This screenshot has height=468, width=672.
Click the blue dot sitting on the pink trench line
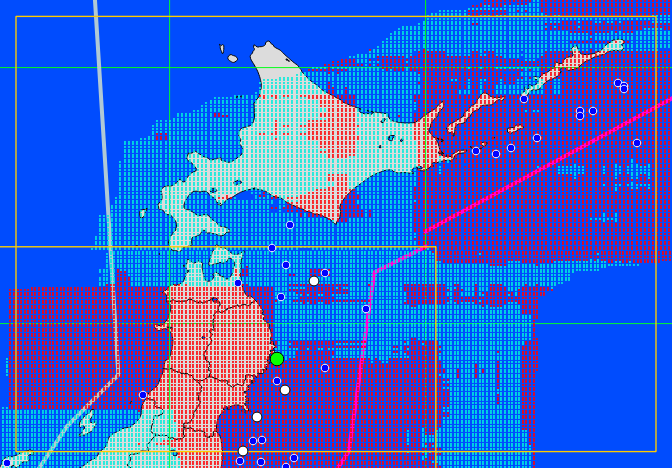(366, 309)
